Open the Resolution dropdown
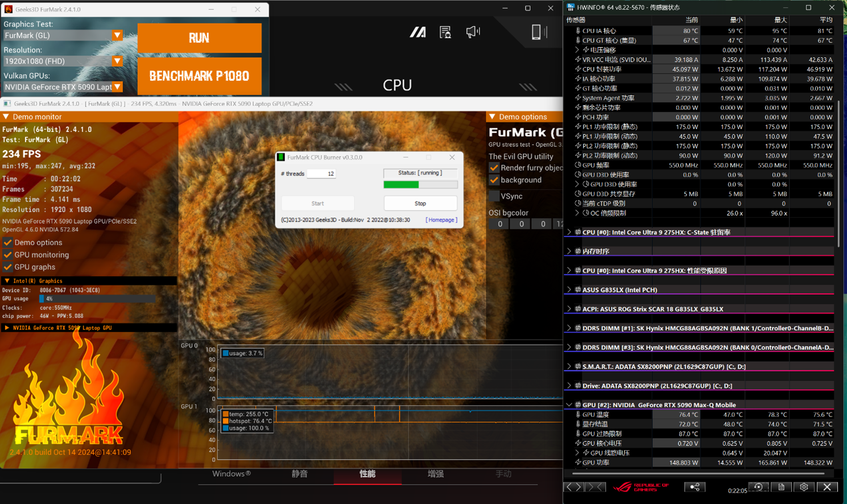847x504 pixels. tap(117, 61)
